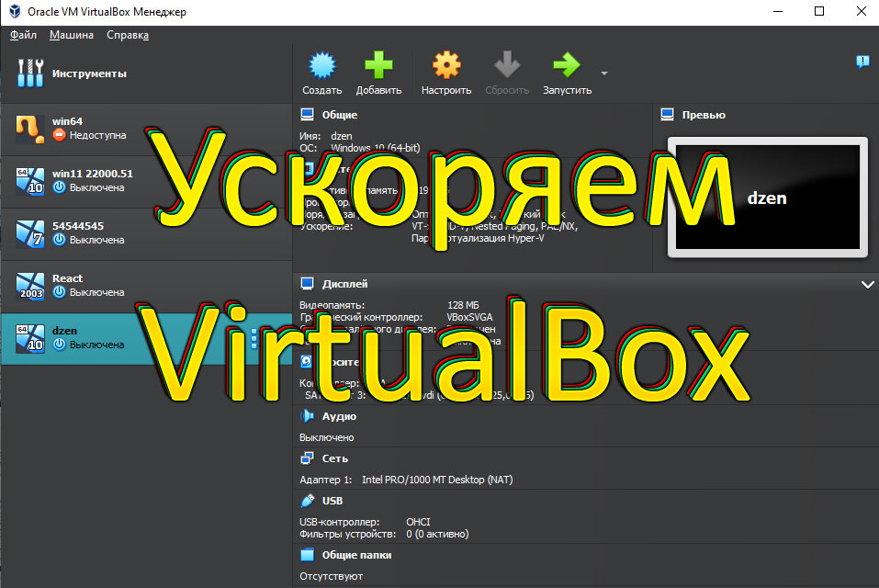
Task: Click the USB section icon
Action: pyautogui.click(x=307, y=501)
